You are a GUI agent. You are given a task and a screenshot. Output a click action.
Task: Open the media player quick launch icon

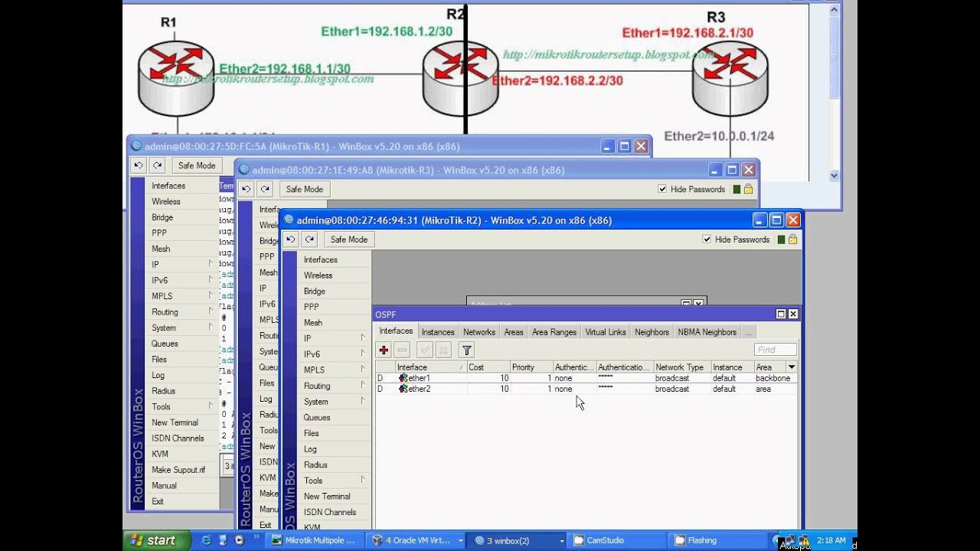[240, 540]
